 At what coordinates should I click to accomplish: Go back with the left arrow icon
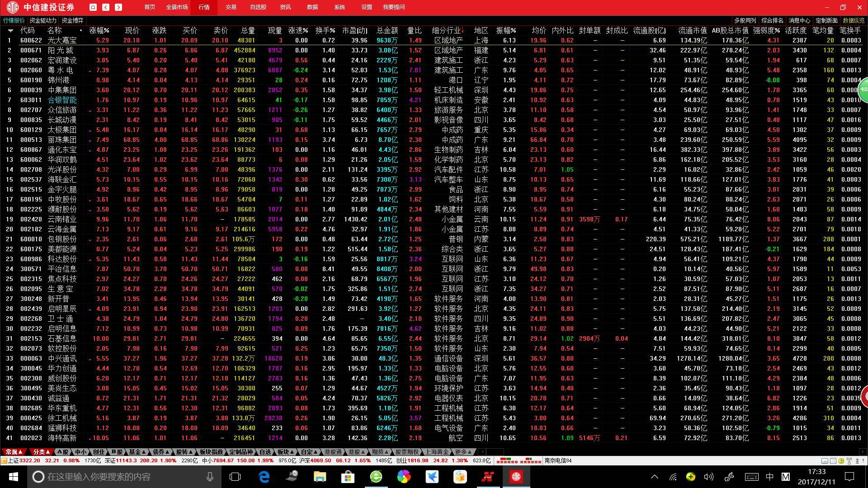point(106,7)
